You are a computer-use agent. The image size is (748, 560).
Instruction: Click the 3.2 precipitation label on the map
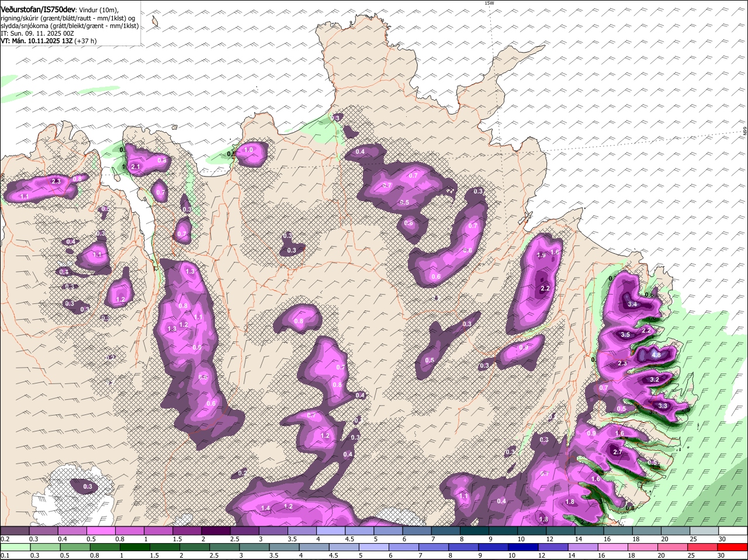[654, 379]
